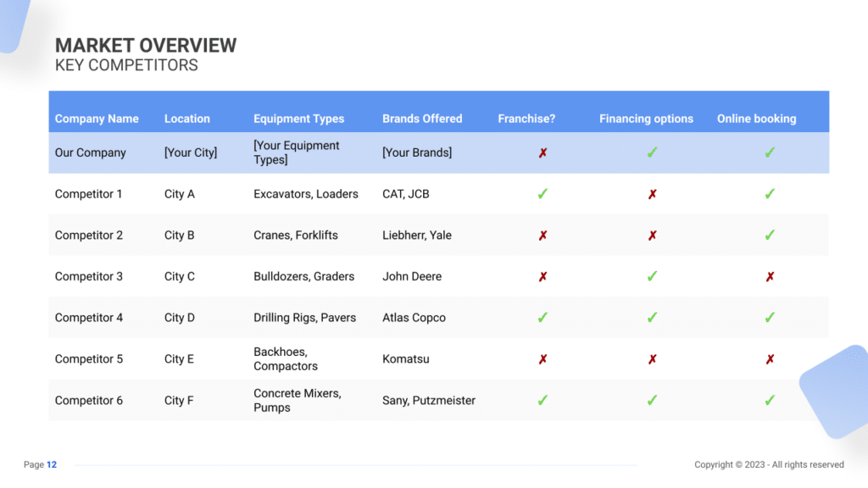Click the Copyright 2023 footer text
Viewport: 868px width, 488px height.
[769, 465]
